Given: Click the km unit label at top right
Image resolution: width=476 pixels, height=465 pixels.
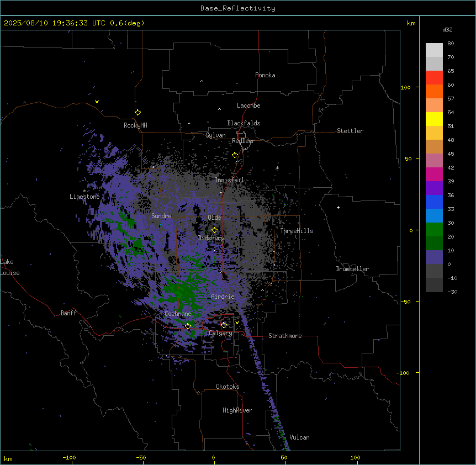Looking at the screenshot, I should pyautogui.click(x=411, y=23).
